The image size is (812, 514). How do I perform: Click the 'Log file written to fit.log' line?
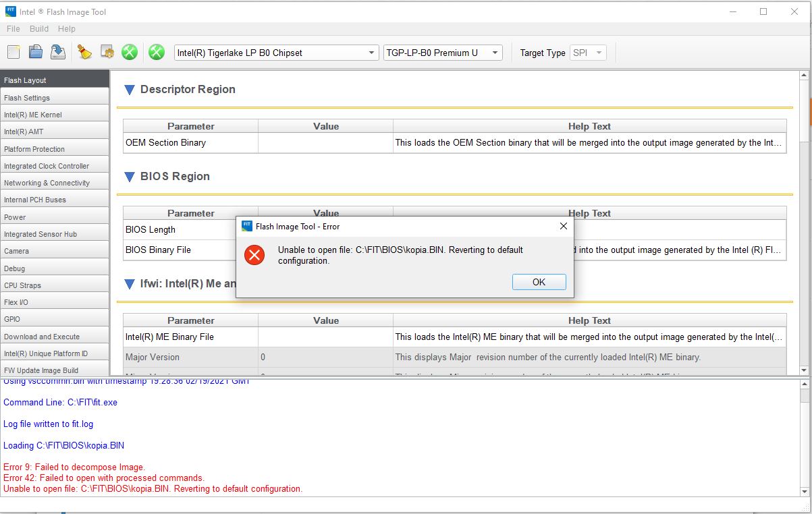coord(49,424)
